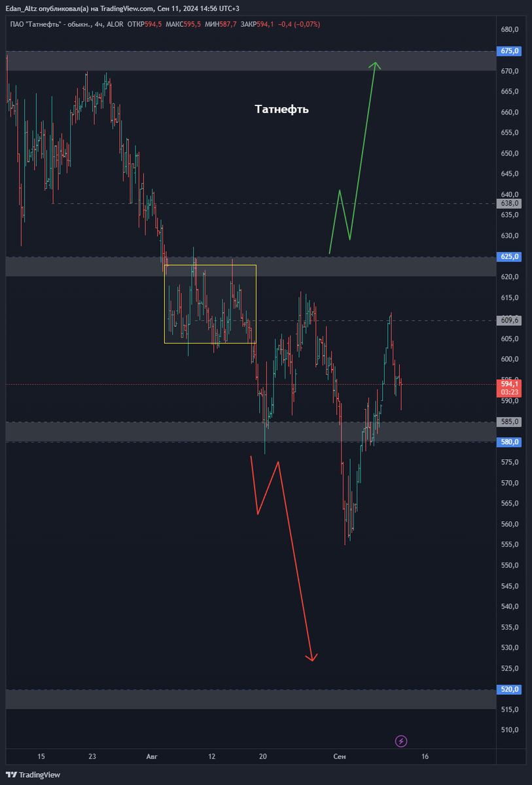The width and height of the screenshot is (532, 785).
Task: Click the Сен label on the time axis
Action: click(x=339, y=756)
